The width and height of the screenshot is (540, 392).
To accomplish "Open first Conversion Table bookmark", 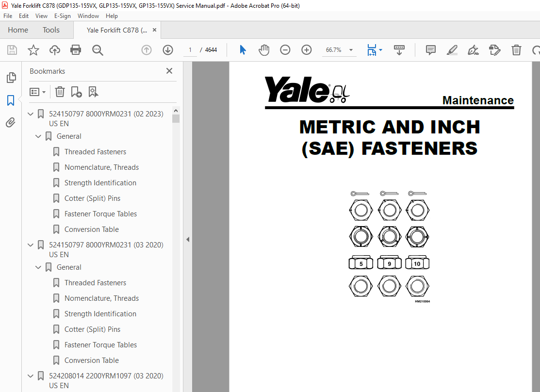I will tap(92, 229).
